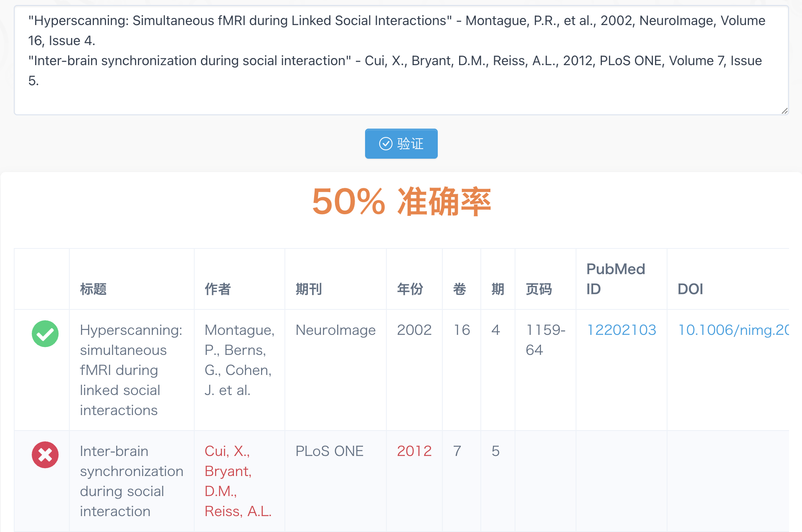
Task: Click the 1159-64 page number cell
Action: (545, 340)
